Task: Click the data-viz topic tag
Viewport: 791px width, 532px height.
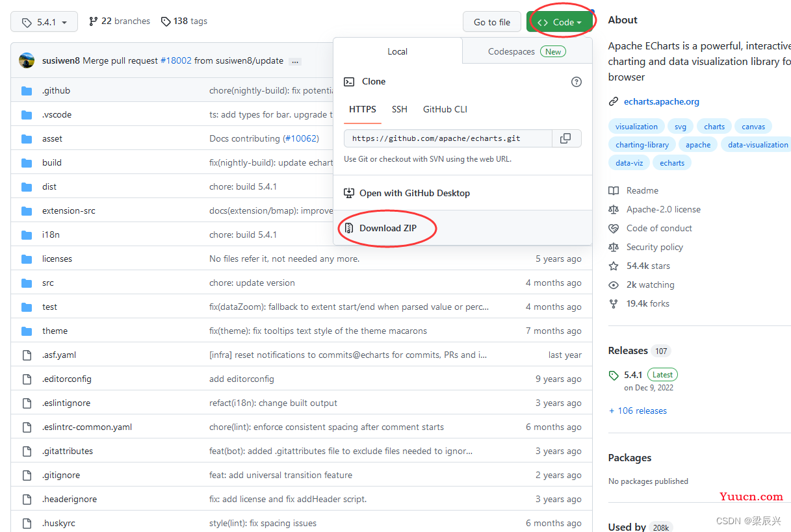Action: (x=629, y=163)
